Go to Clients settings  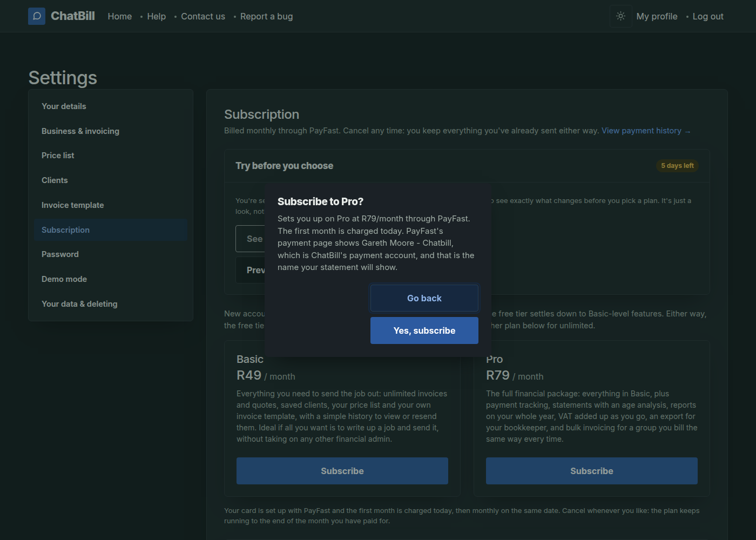coord(111,180)
